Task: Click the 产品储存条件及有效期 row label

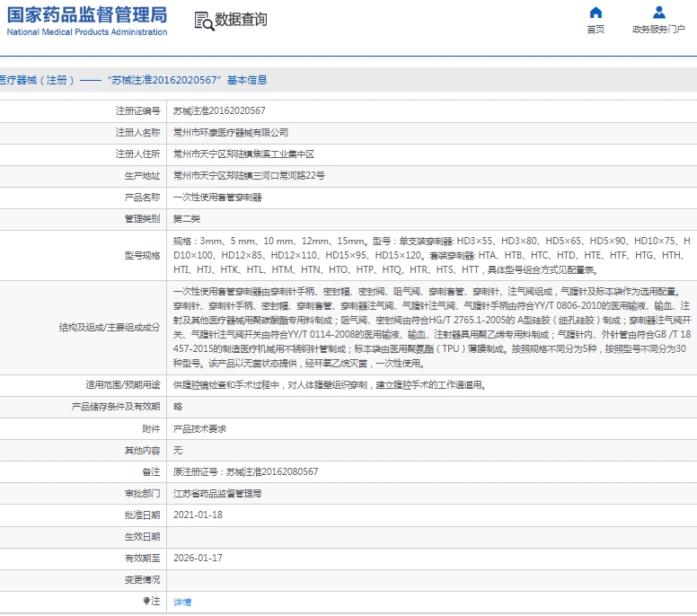Action: click(116, 407)
